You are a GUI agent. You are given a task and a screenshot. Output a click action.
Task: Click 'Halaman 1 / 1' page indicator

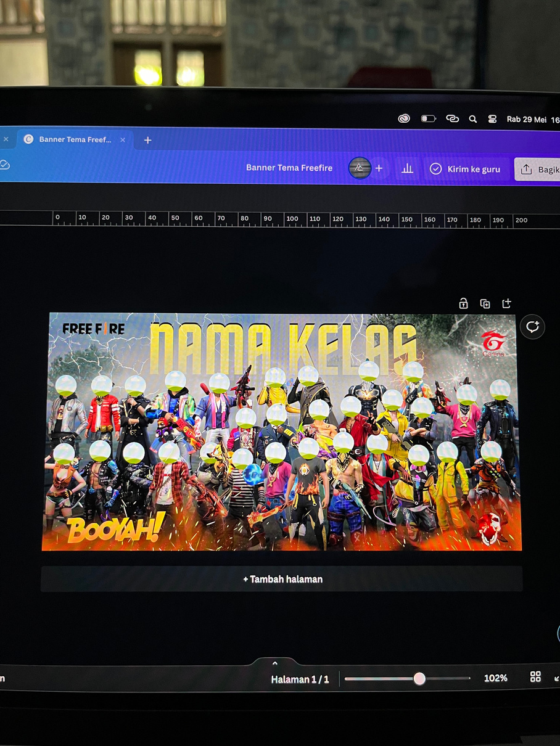pyautogui.click(x=300, y=679)
